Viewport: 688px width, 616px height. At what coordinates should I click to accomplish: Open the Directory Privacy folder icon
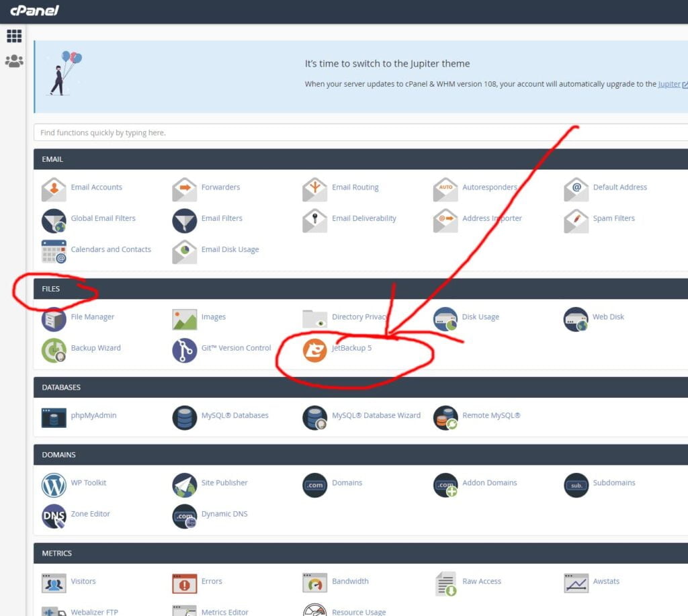314,319
